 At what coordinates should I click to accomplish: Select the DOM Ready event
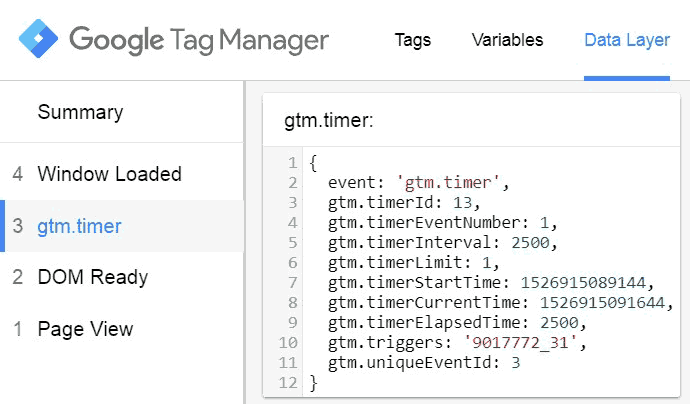[x=92, y=277]
